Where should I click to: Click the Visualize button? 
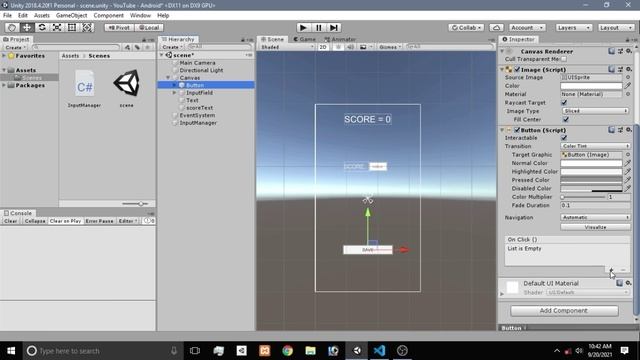click(595, 227)
